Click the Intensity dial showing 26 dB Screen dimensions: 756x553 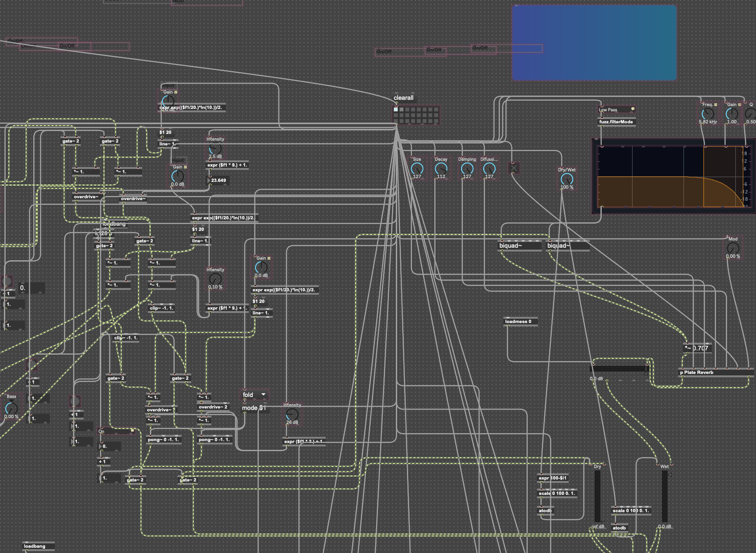(x=292, y=415)
